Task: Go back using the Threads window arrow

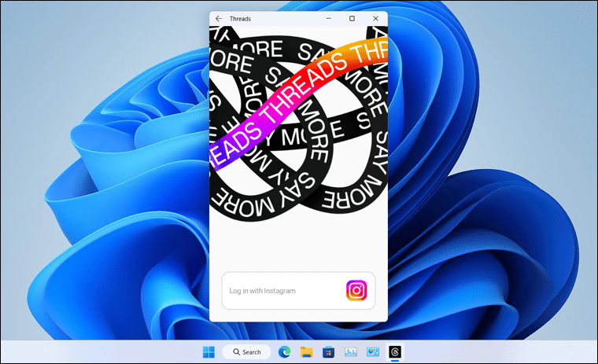Action: [219, 19]
